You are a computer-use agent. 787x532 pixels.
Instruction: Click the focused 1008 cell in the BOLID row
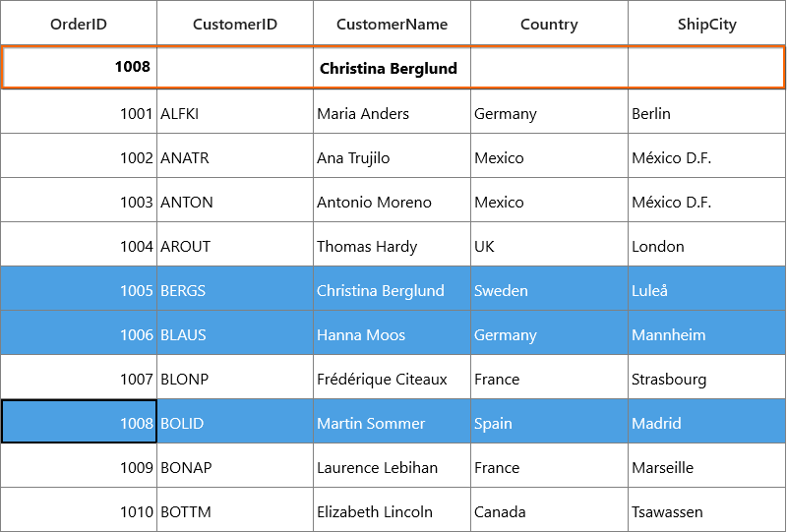(80, 421)
